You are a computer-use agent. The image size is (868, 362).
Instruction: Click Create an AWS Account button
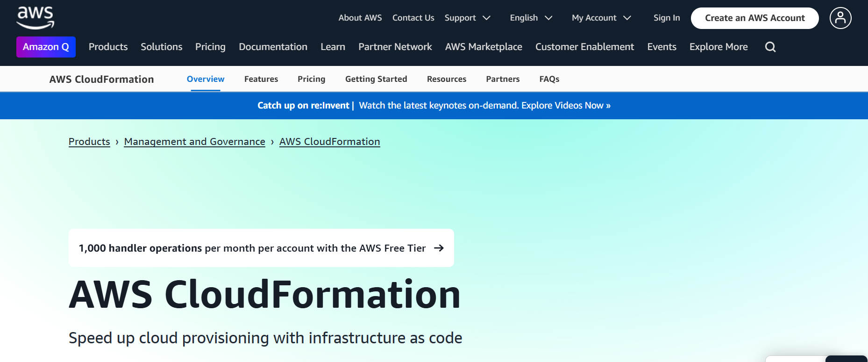click(x=754, y=18)
